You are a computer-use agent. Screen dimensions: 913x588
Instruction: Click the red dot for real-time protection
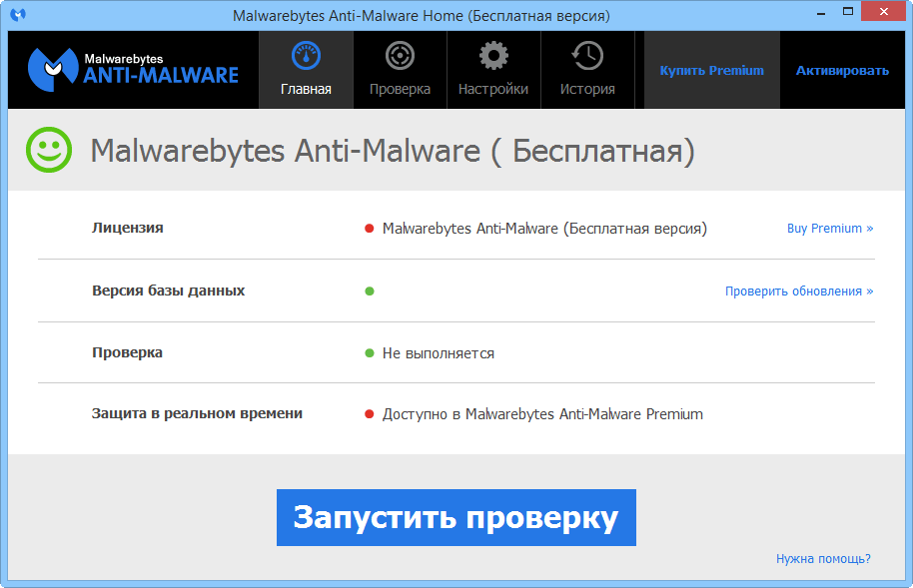(370, 414)
